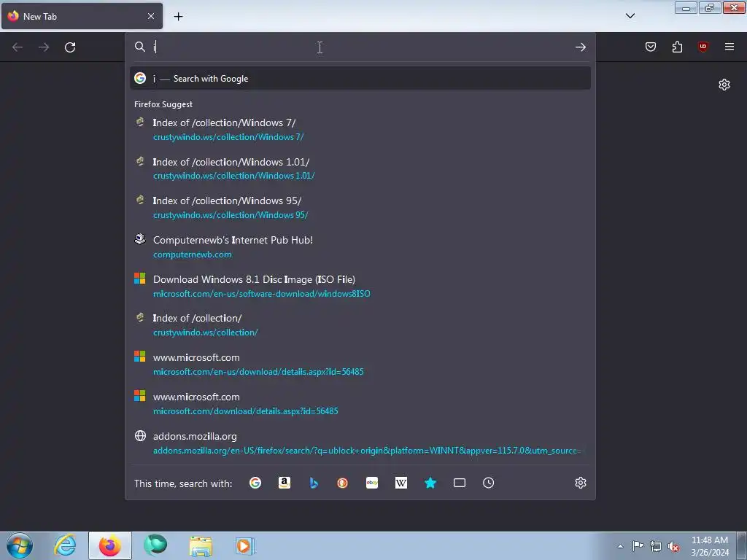Close the New Tab tab
Screen dimensions: 747x560
pyautogui.click(x=151, y=16)
